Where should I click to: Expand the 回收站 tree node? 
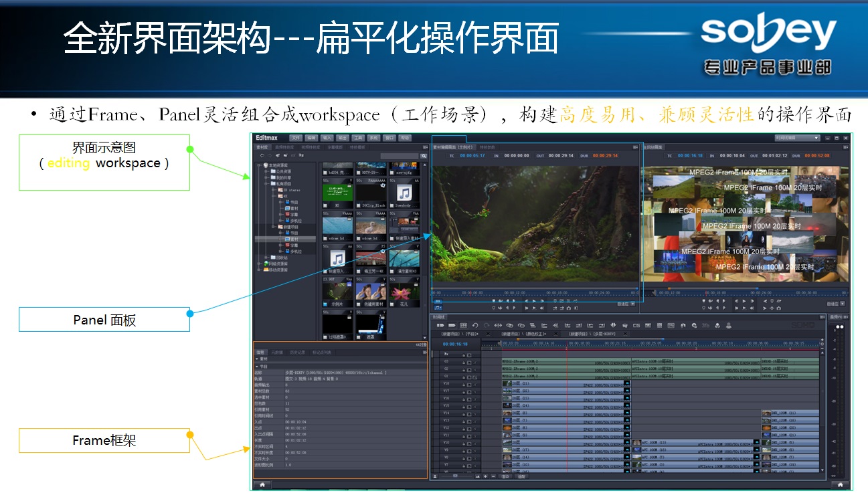[266, 258]
